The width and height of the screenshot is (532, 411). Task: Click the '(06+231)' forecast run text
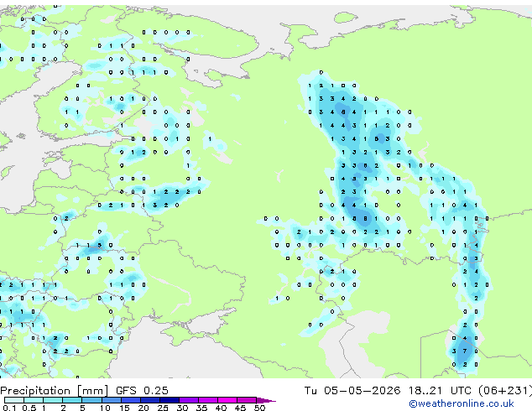[x=505, y=391]
